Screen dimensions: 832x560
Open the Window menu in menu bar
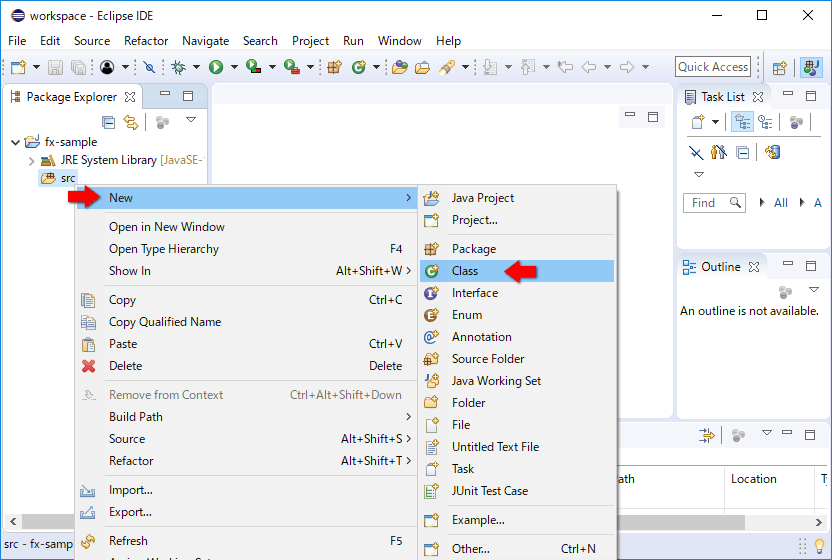(400, 41)
